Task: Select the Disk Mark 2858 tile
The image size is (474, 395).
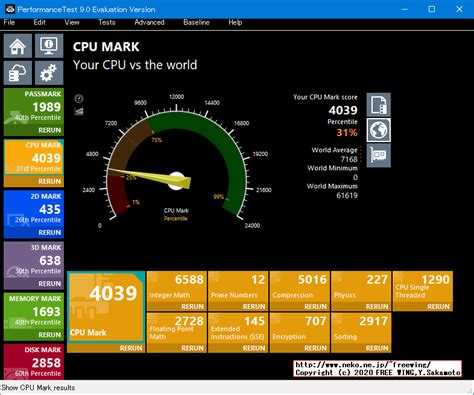Action: pyautogui.click(x=34, y=362)
